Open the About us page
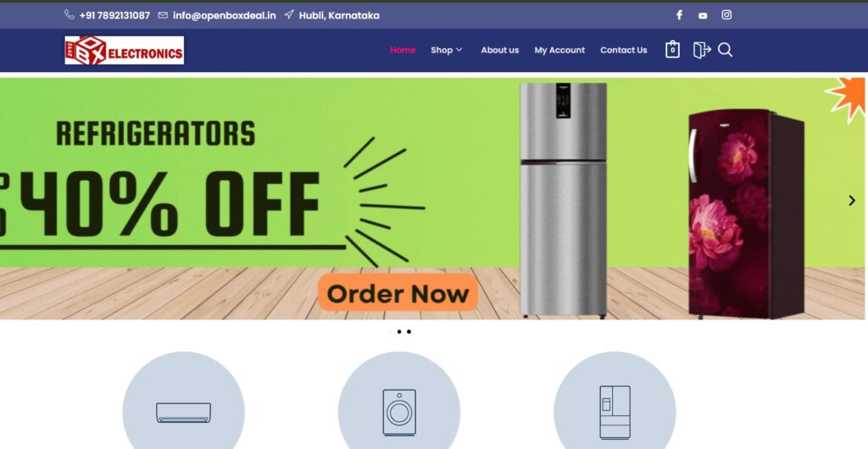The image size is (868, 449). (500, 50)
